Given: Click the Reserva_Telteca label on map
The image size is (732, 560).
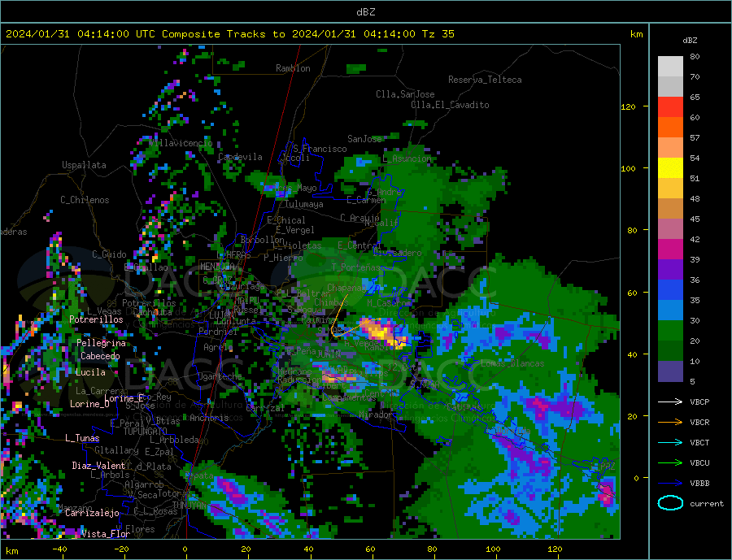Looking at the screenshot, I should (485, 80).
